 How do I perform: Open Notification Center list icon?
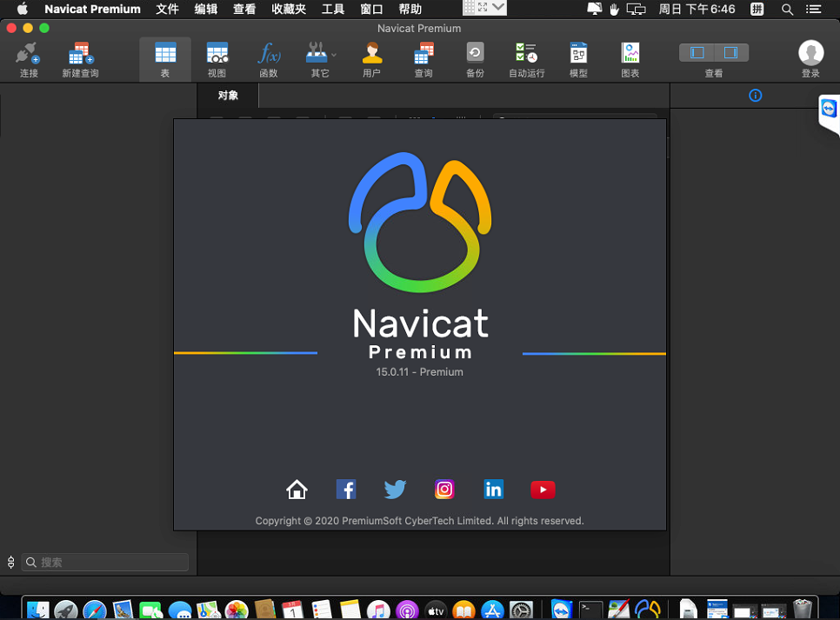point(814,9)
